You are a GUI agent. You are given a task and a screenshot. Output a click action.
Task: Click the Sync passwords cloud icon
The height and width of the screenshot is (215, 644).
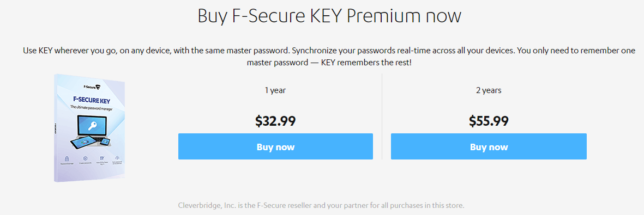(117, 158)
